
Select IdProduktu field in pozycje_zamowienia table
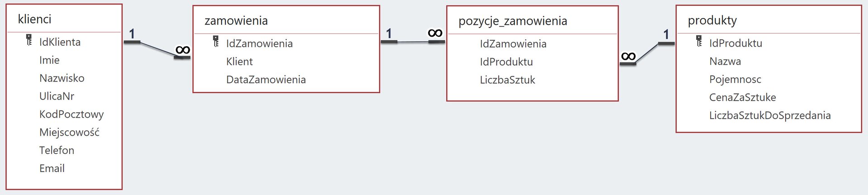[x=506, y=62]
